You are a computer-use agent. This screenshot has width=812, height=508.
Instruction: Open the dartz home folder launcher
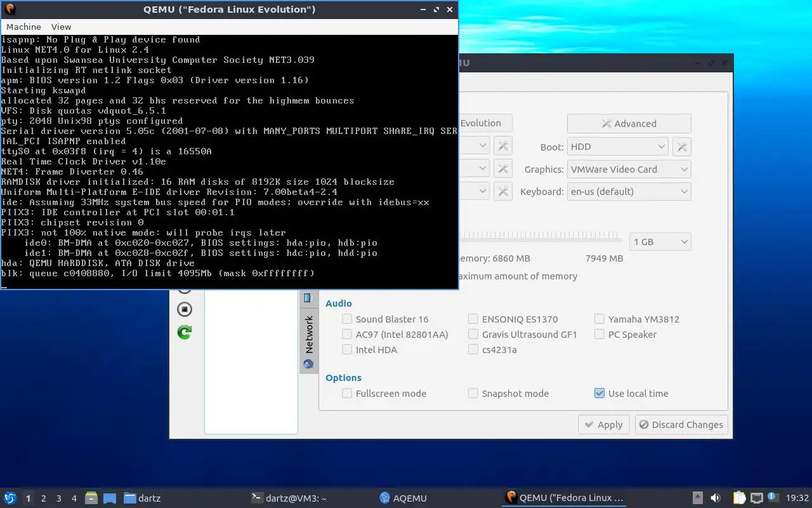pyautogui.click(x=142, y=498)
